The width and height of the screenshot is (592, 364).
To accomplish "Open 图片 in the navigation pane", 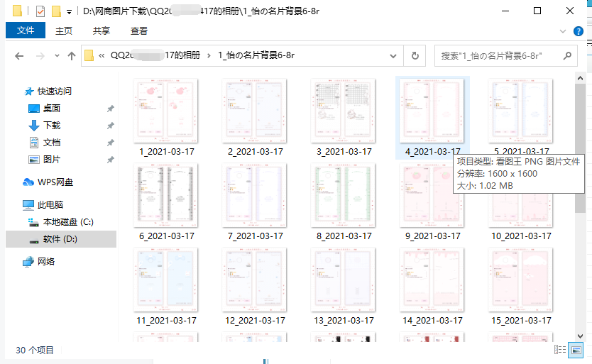I will (51, 160).
